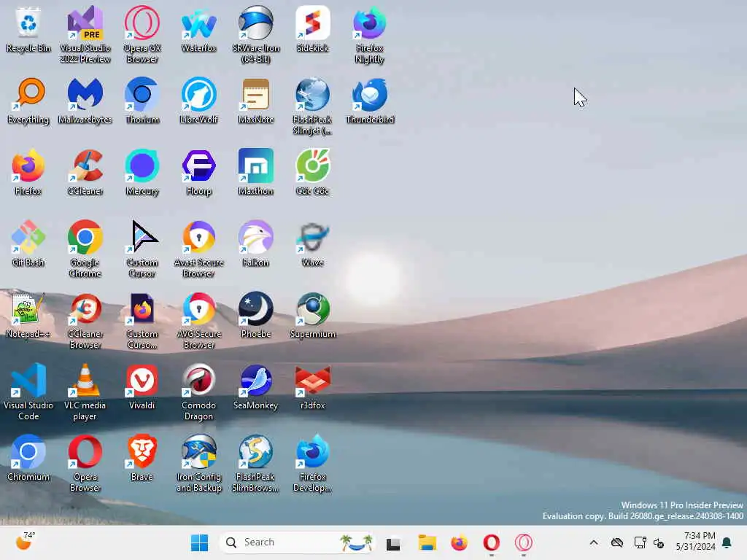Select the VLC media player icon
The image size is (747, 560).
(85, 392)
